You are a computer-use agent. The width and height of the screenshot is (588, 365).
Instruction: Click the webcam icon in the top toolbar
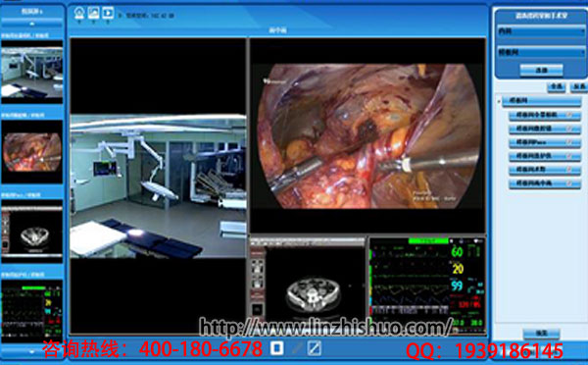(x=79, y=13)
